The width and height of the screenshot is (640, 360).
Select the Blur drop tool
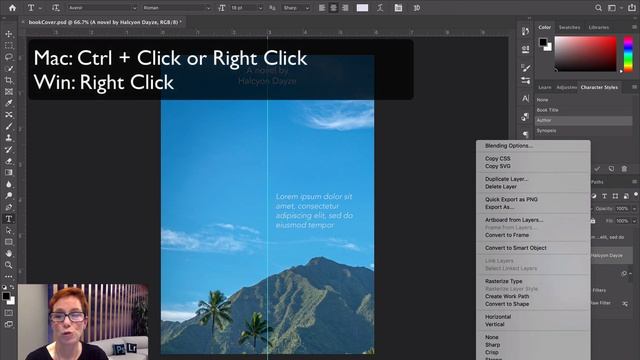(x=9, y=184)
